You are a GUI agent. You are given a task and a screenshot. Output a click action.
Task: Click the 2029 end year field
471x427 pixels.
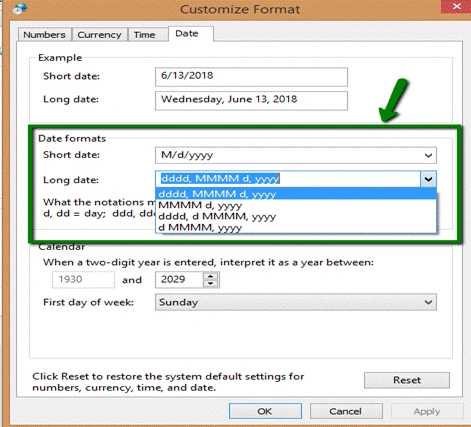[179, 279]
